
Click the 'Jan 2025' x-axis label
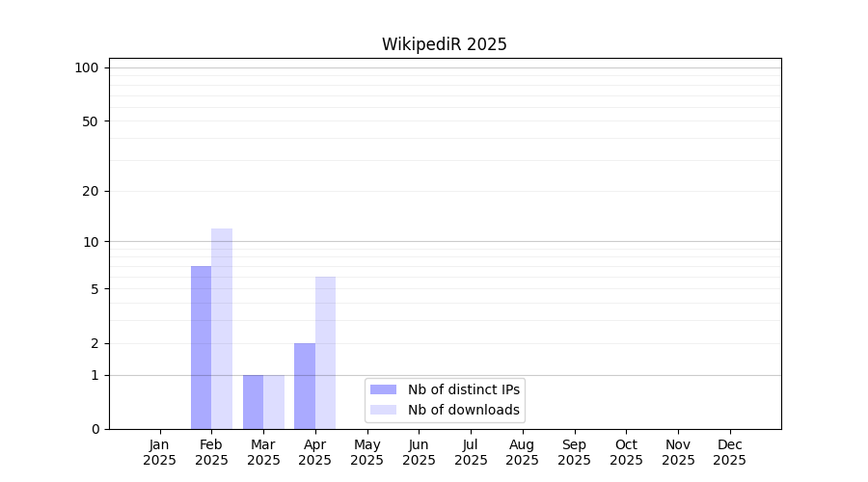point(160,452)
